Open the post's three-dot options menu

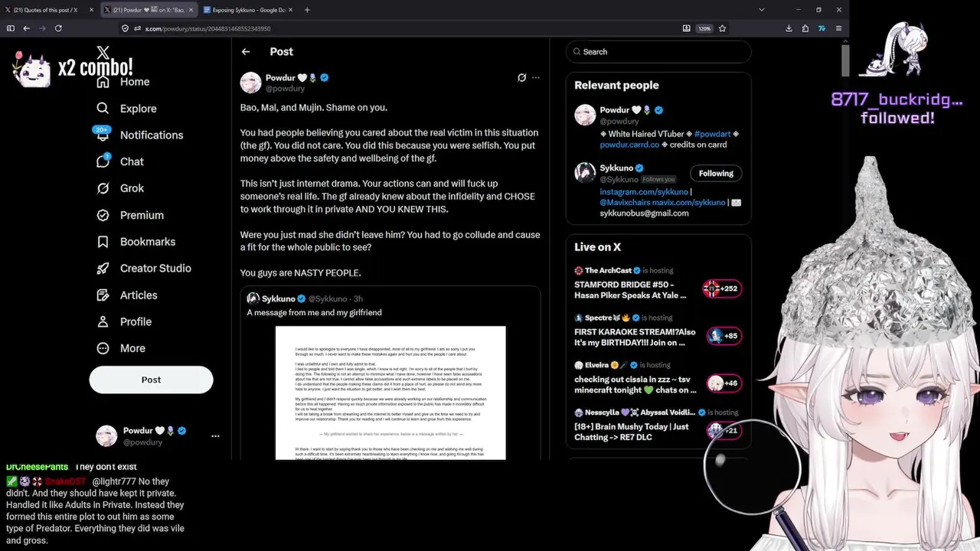(x=536, y=77)
